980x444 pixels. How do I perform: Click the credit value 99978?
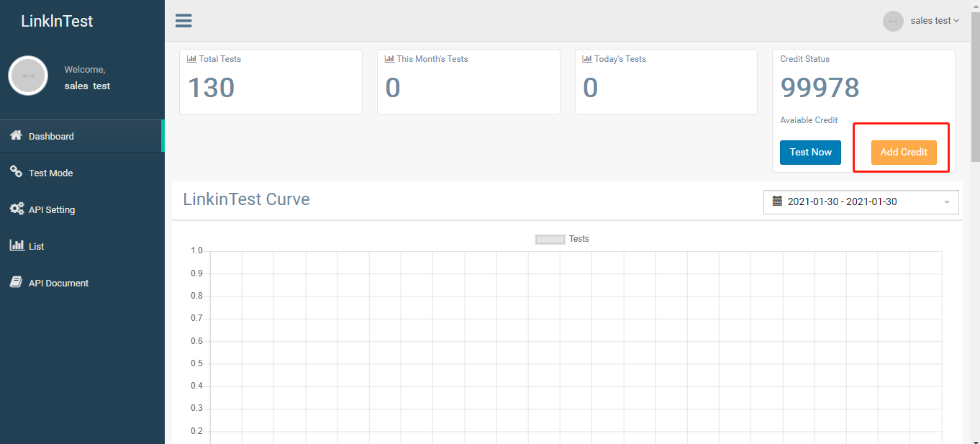[820, 88]
